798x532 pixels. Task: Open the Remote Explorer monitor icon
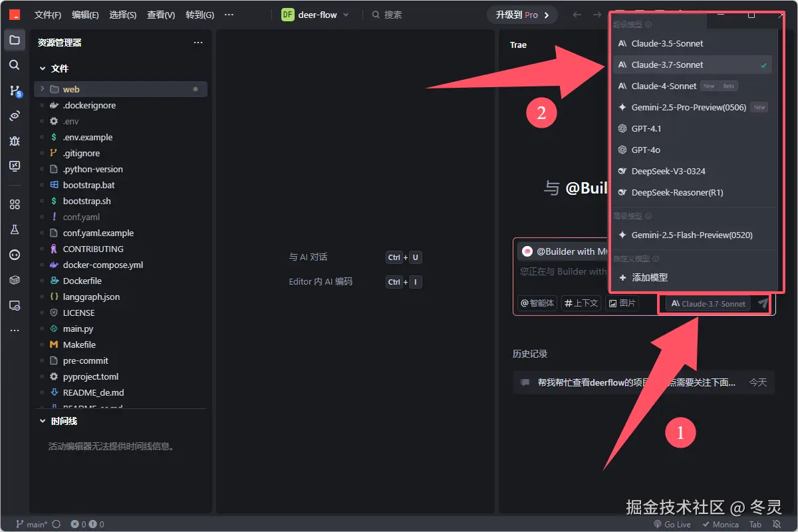15,166
